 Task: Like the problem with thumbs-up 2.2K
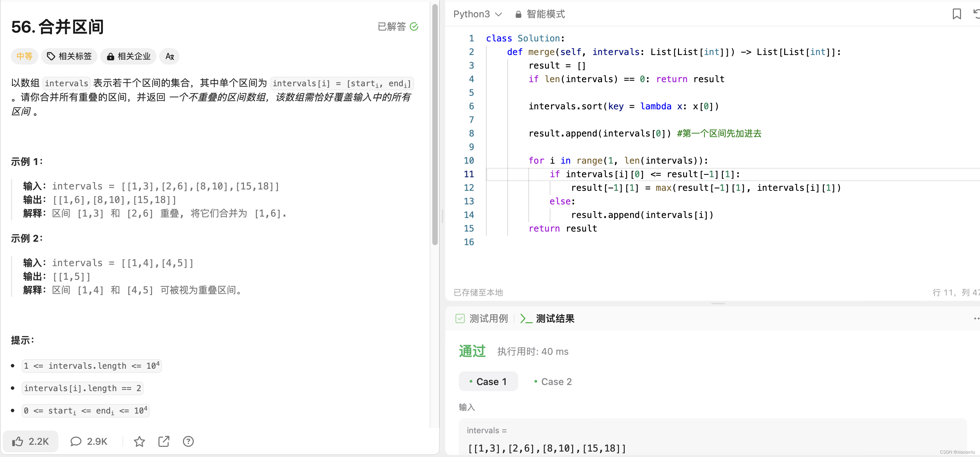(31, 441)
